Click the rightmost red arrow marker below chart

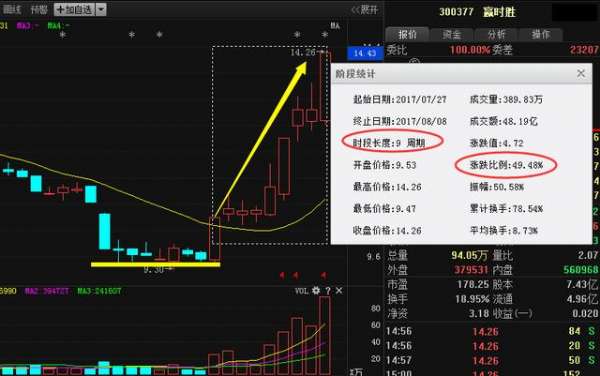pyautogui.click(x=324, y=275)
